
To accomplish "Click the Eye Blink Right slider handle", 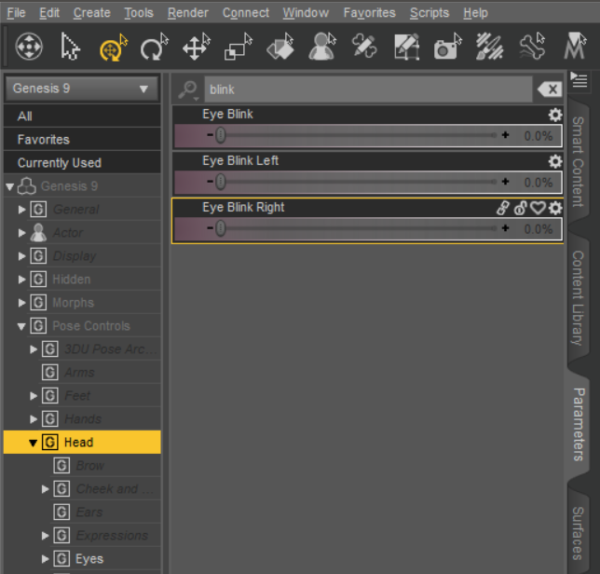I will (x=220, y=228).
